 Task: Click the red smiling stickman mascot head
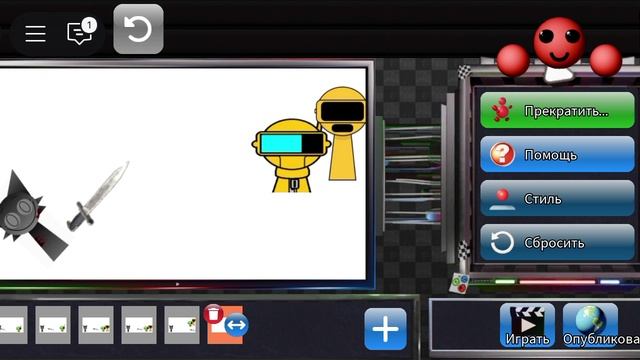tap(559, 42)
